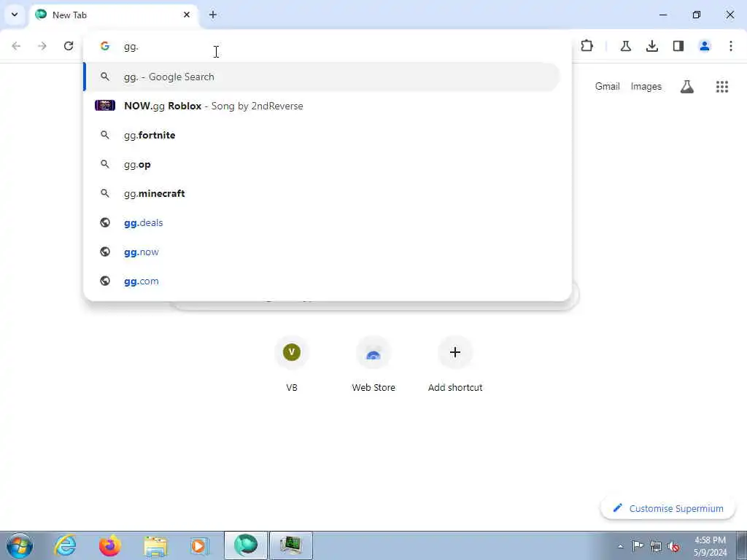Choose the gg.fortnite suggestion
Screen dimensions: 747x560
click(322, 135)
